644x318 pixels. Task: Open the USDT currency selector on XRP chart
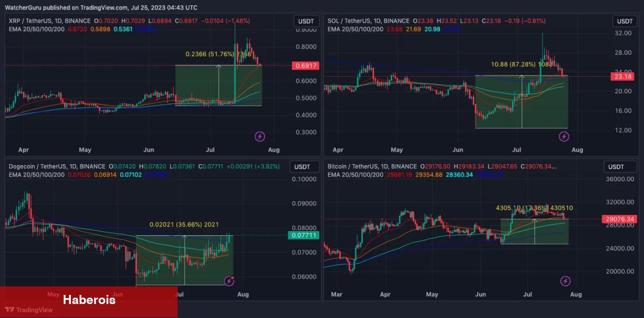pyautogui.click(x=306, y=21)
